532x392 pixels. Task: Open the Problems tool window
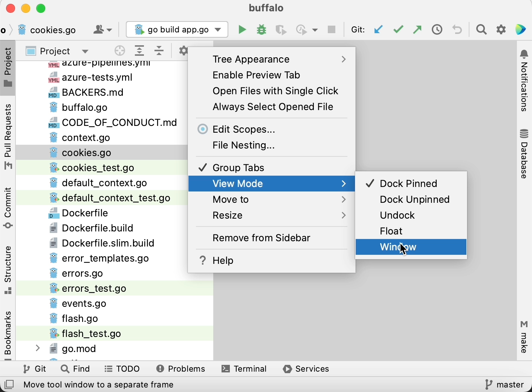click(x=181, y=369)
